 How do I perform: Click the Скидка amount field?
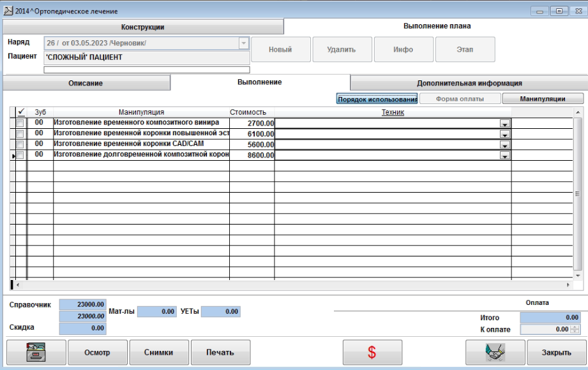(x=82, y=328)
